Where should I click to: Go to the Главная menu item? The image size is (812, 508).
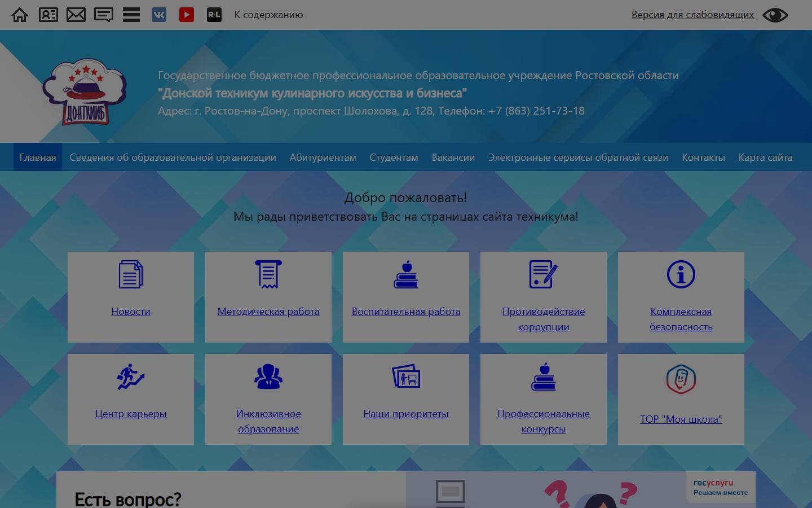38,157
